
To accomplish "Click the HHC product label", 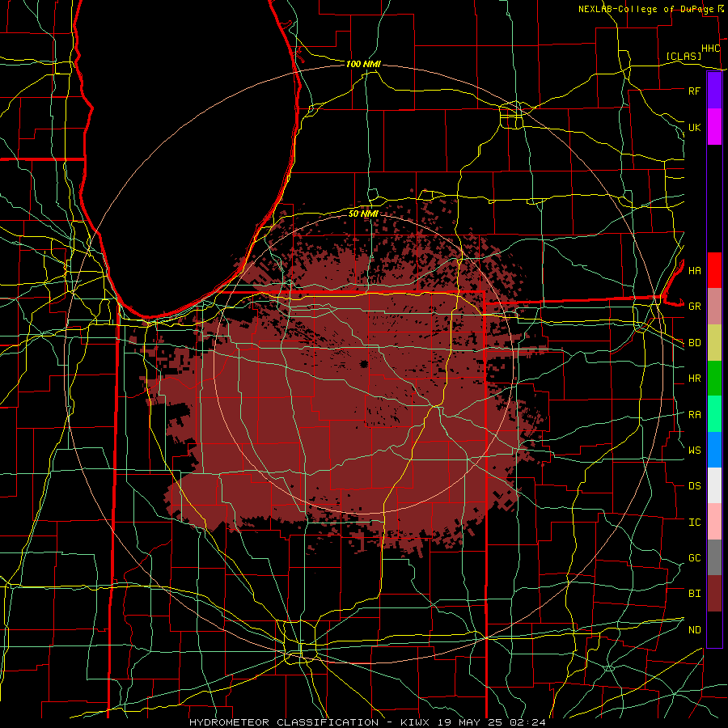I will tap(710, 49).
